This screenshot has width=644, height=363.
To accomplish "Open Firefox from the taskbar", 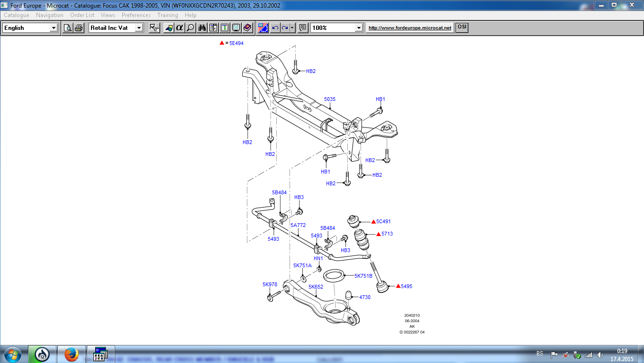I will click(x=72, y=354).
